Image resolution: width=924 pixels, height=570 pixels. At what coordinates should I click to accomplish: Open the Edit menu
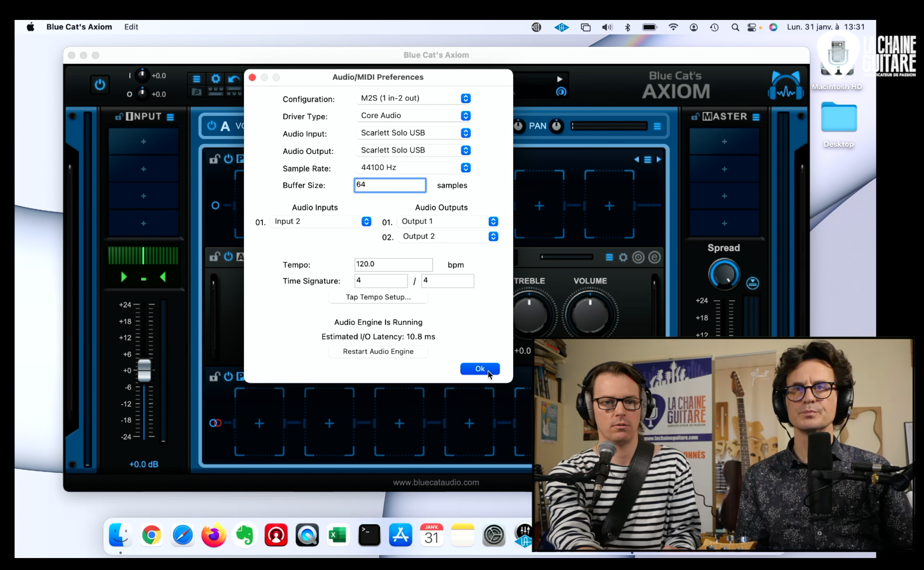[131, 27]
